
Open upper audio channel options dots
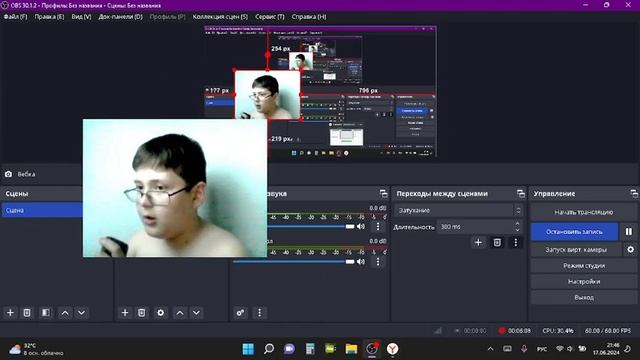point(378,227)
